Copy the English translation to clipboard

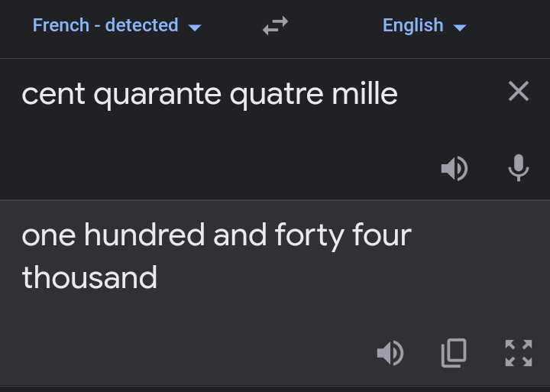pyautogui.click(x=454, y=353)
